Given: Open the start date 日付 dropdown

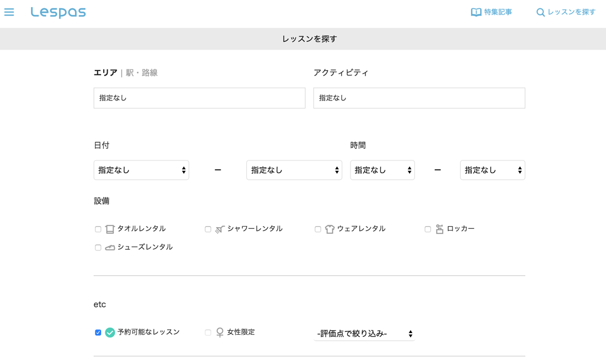Looking at the screenshot, I should (x=141, y=170).
